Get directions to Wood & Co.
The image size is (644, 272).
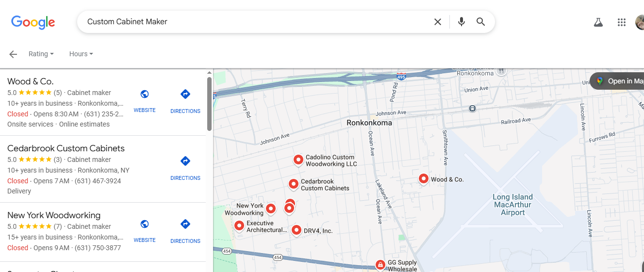pos(185,94)
